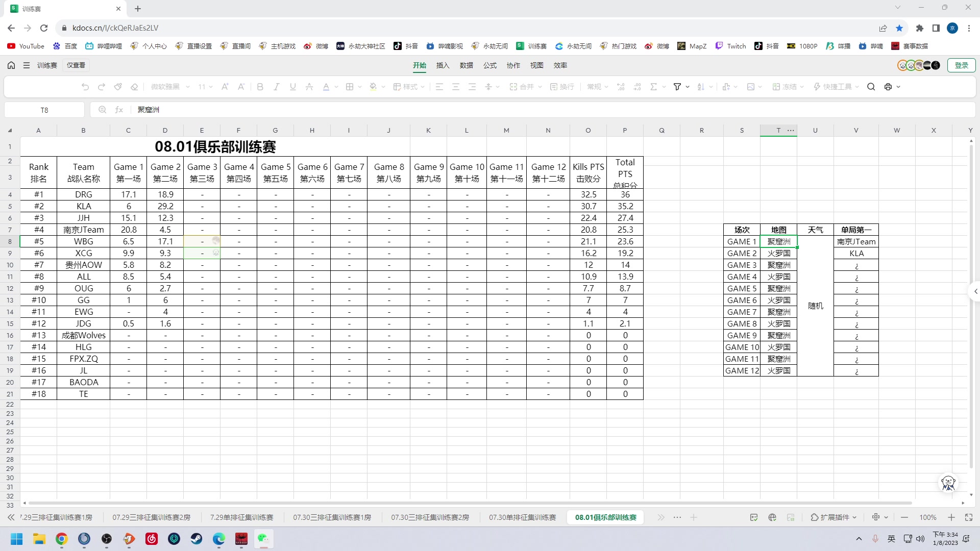This screenshot has width=980, height=551.
Task: Expand the filter dropdown arrow
Action: point(688,87)
